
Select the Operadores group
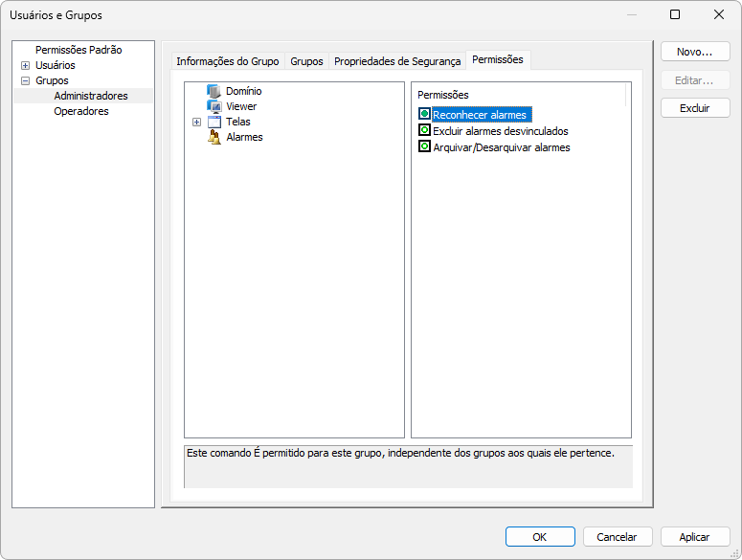[x=81, y=112]
